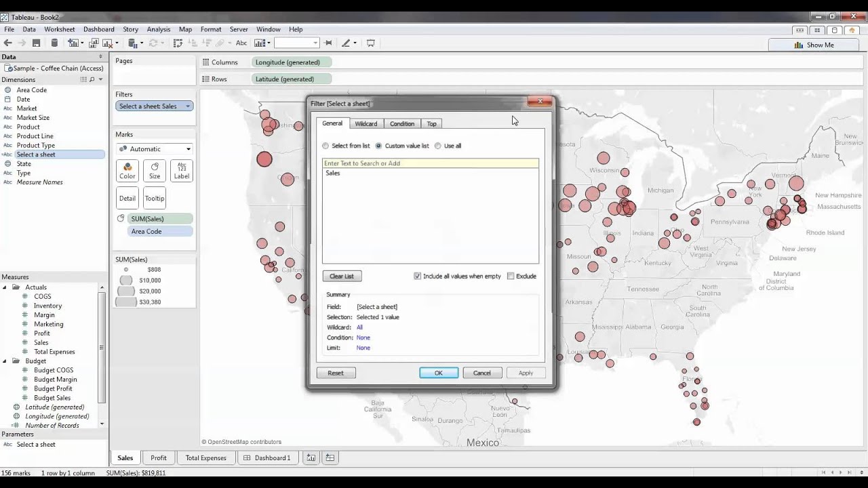Click the search icon in the Dimensions header
Image resolution: width=868 pixels, height=488 pixels.
coord(92,79)
